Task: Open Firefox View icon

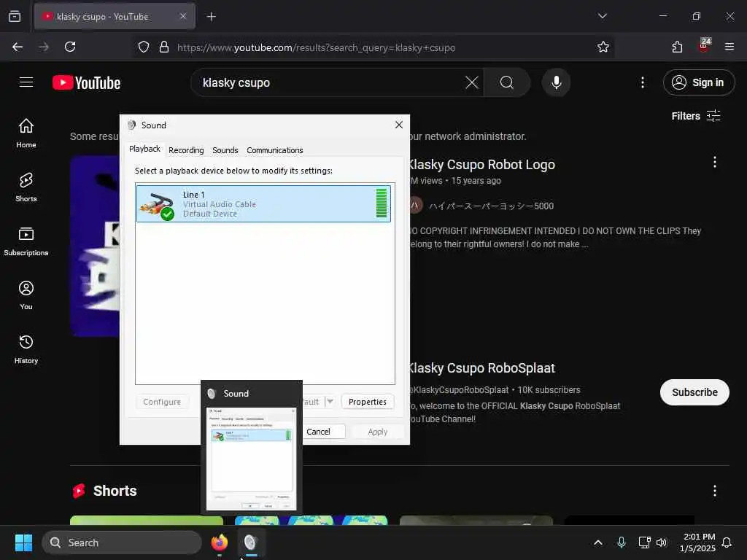Action: click(x=15, y=16)
